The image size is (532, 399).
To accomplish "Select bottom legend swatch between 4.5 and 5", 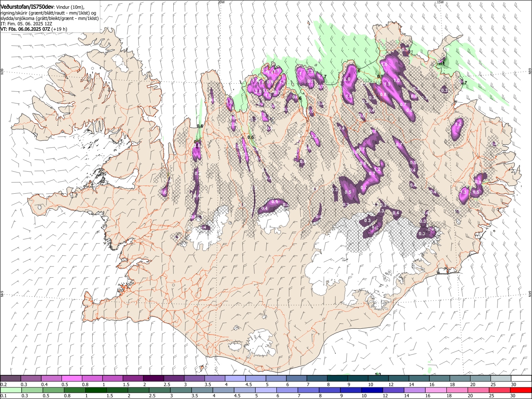I will coord(244,390).
